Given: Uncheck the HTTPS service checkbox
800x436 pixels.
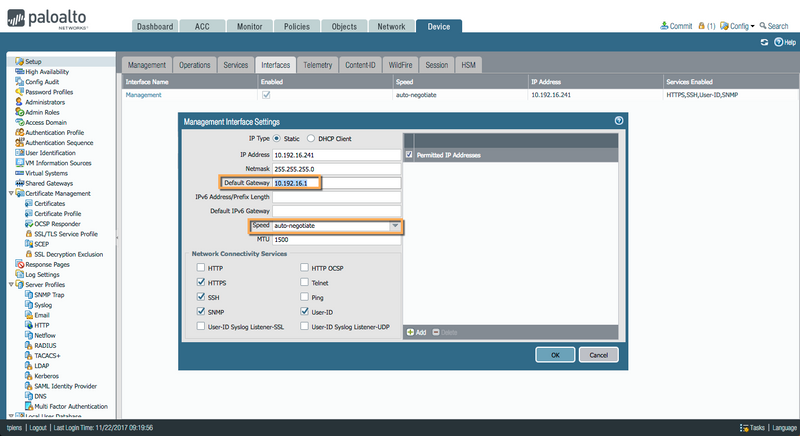Looking at the screenshot, I should [201, 282].
